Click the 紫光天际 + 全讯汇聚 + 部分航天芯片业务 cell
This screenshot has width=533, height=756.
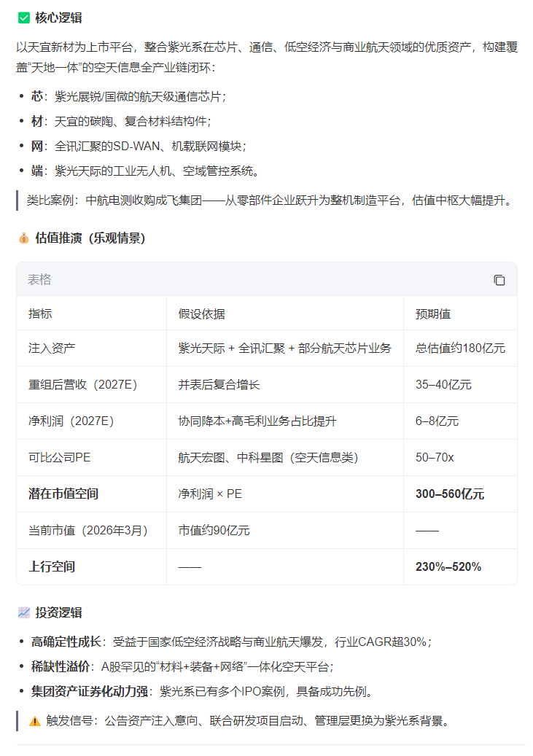(x=284, y=348)
